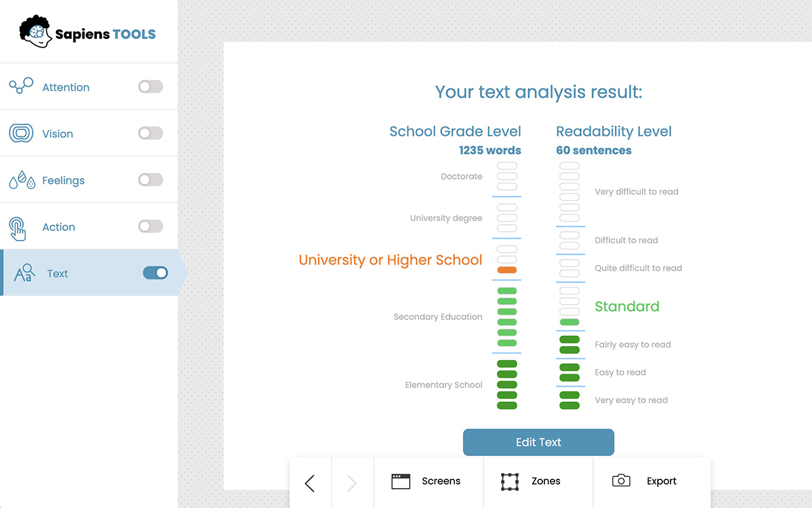Turn on the Vision toggle
The height and width of the screenshot is (508, 812).
tap(150, 133)
